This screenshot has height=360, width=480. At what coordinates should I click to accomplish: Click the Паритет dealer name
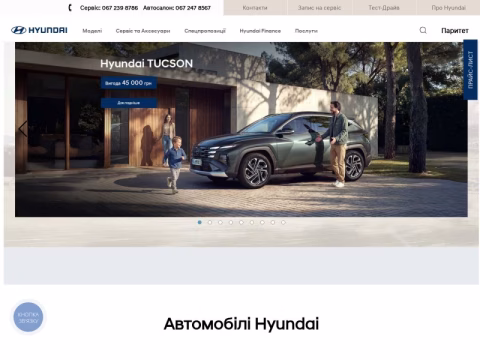click(455, 31)
